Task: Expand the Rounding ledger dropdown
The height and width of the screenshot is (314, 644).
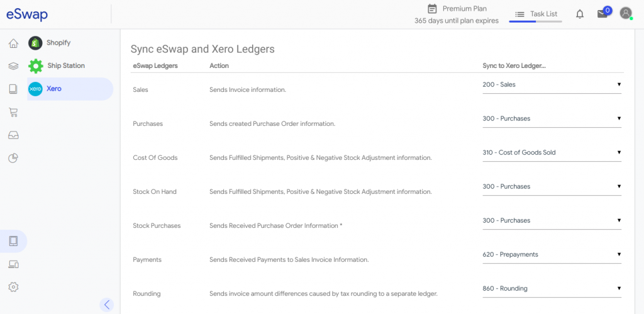Action: [x=552, y=288]
